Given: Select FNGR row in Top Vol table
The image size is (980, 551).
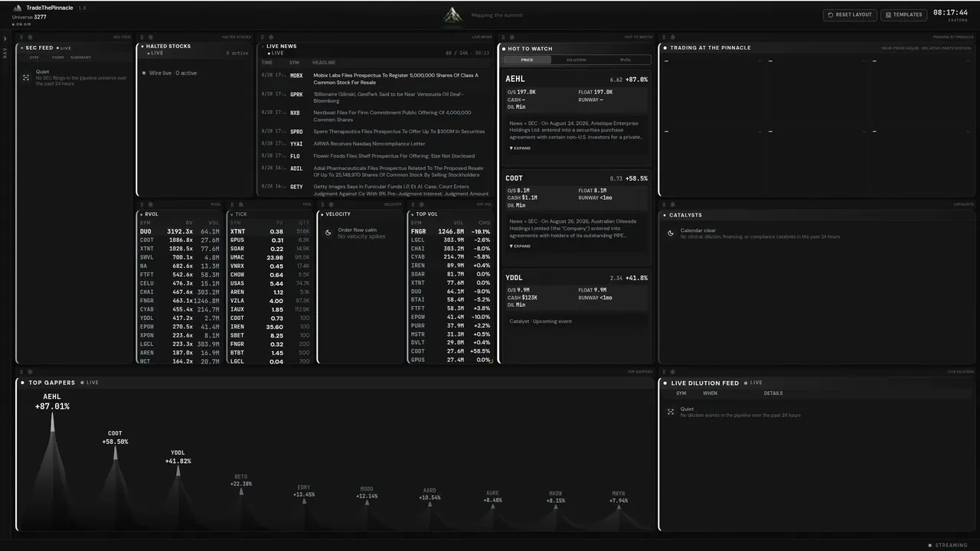Looking at the screenshot, I should (x=451, y=231).
